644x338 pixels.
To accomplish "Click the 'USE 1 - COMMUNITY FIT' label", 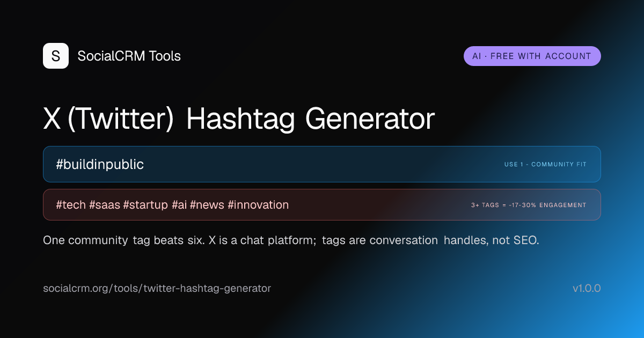I will 545,164.
